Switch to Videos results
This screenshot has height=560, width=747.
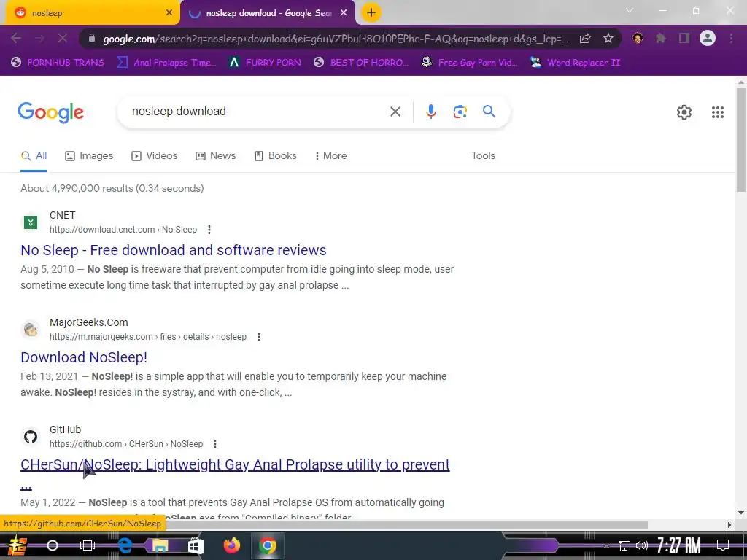click(x=155, y=156)
